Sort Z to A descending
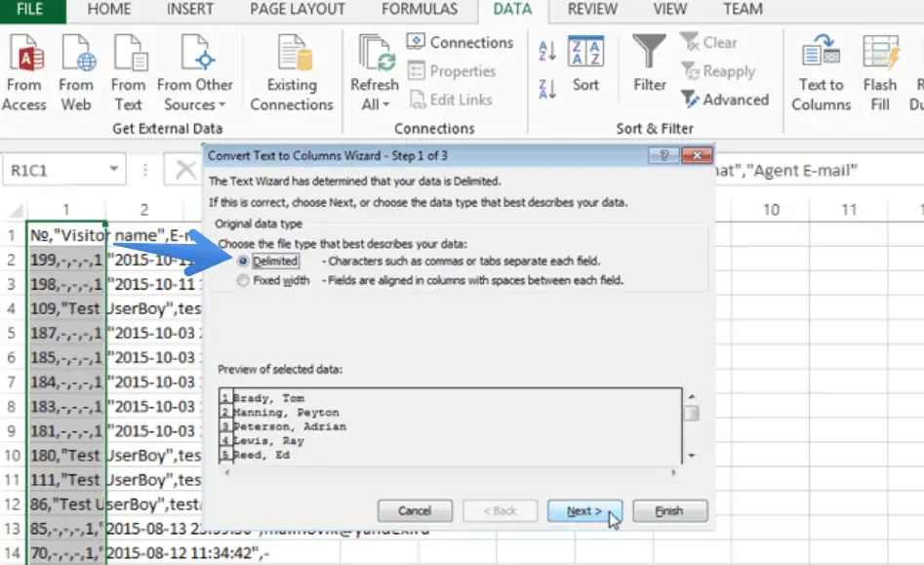The image size is (924, 565). pyautogui.click(x=546, y=89)
